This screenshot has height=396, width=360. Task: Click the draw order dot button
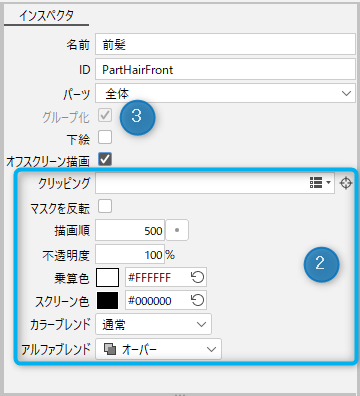point(177,230)
